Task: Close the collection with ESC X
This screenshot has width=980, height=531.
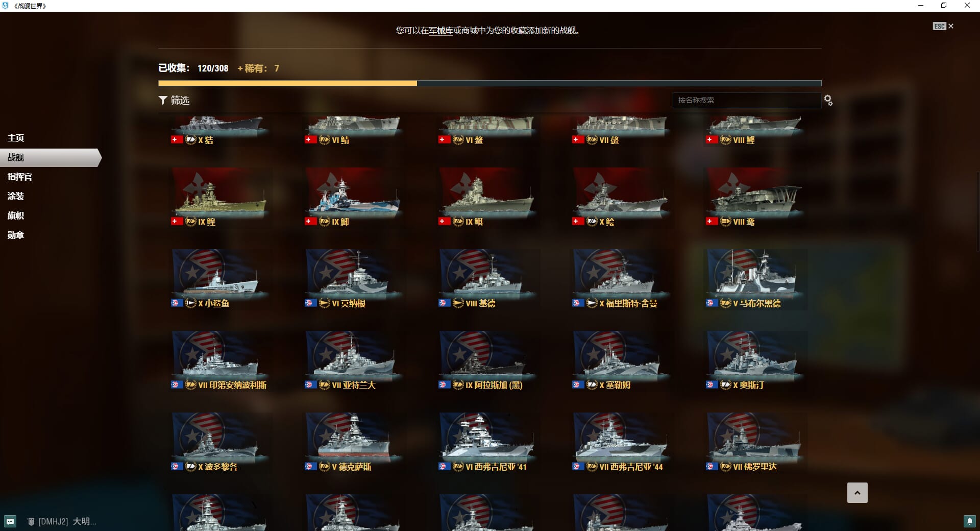Action: pos(943,26)
